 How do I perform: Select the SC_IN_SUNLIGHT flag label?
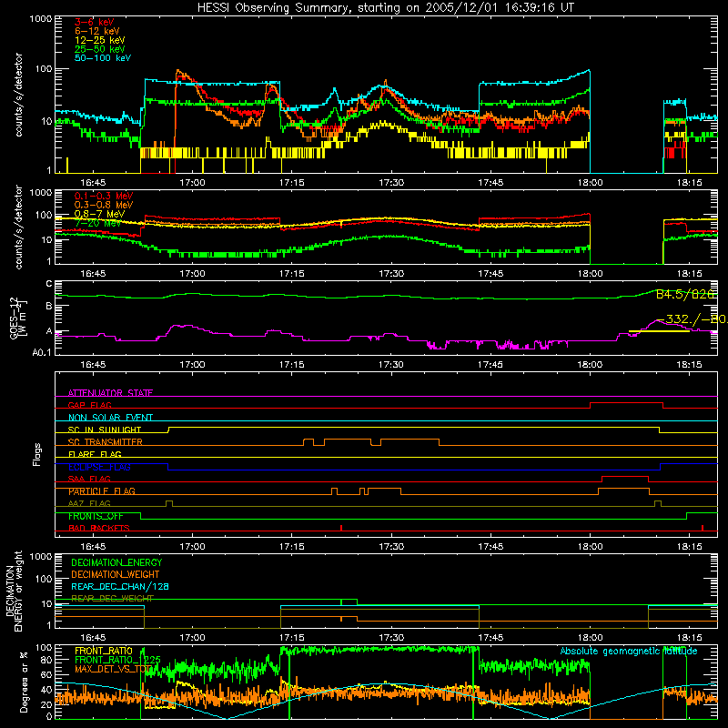click(105, 430)
